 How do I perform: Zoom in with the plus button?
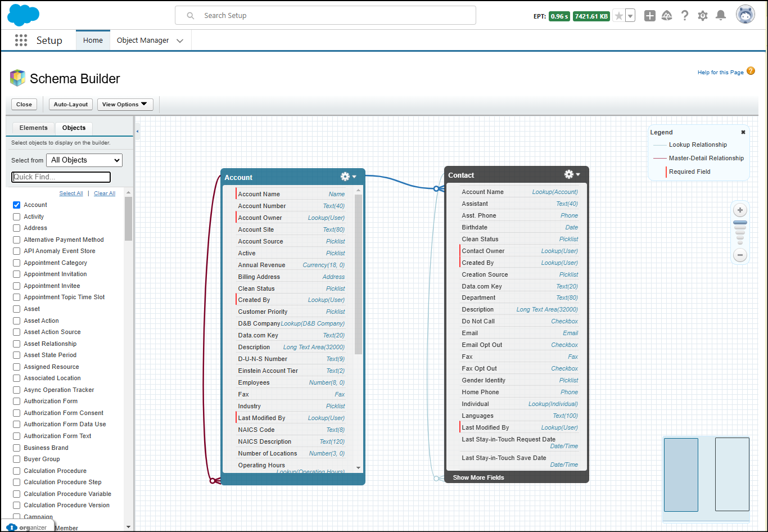click(740, 210)
